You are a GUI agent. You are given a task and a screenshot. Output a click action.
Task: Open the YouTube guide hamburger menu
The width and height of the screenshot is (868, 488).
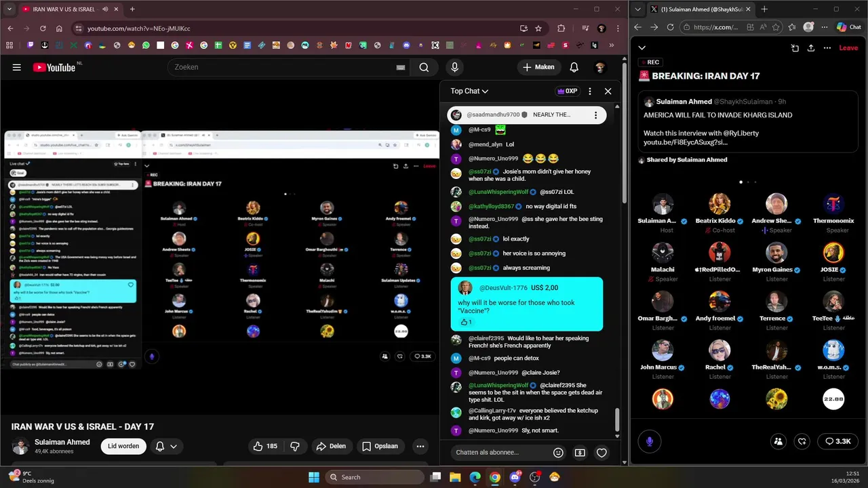(x=17, y=67)
